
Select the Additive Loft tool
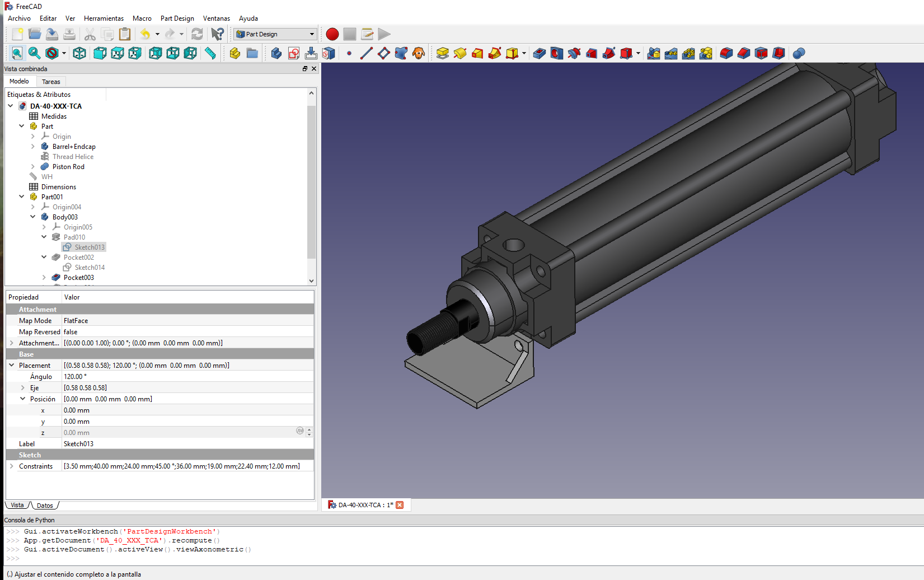(x=477, y=53)
